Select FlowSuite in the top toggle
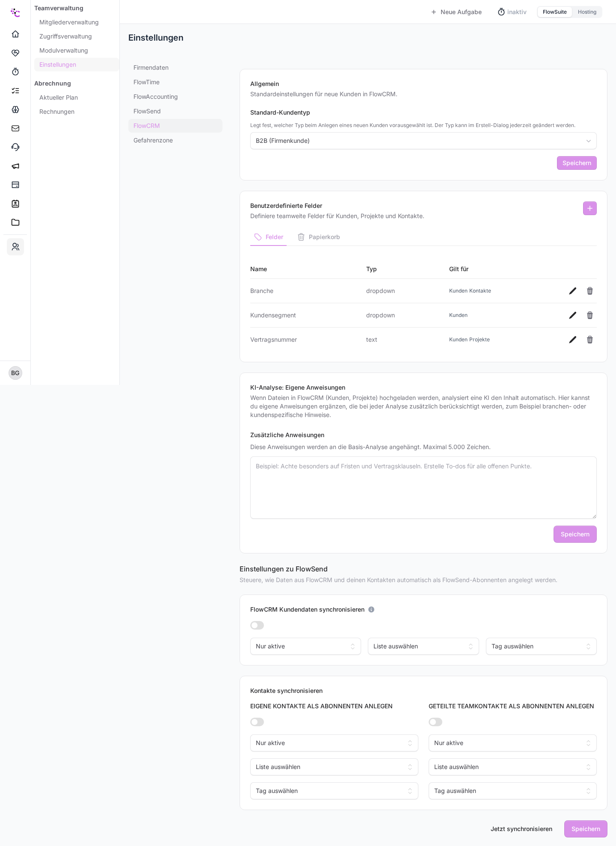Image resolution: width=616 pixels, height=846 pixels. [554, 12]
